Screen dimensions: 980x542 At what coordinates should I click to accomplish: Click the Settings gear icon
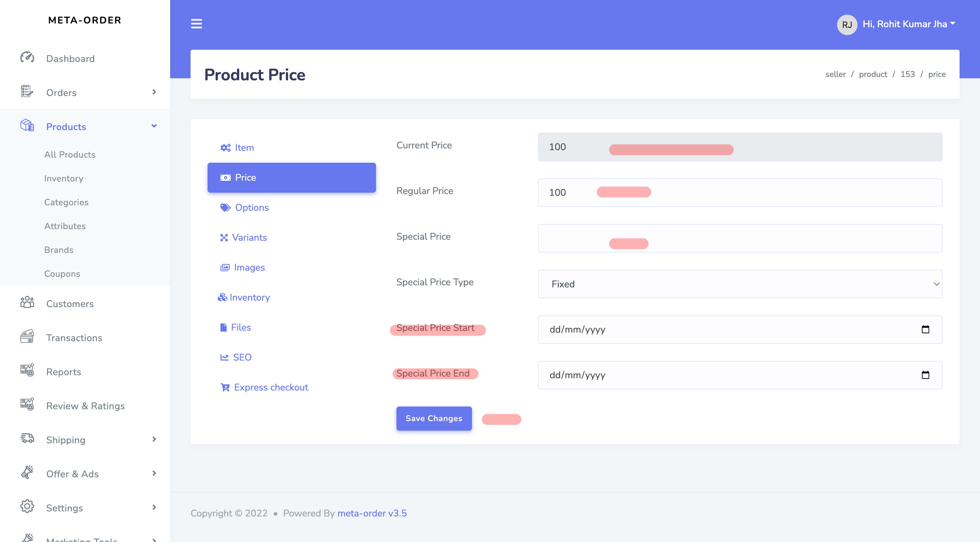[x=27, y=507]
